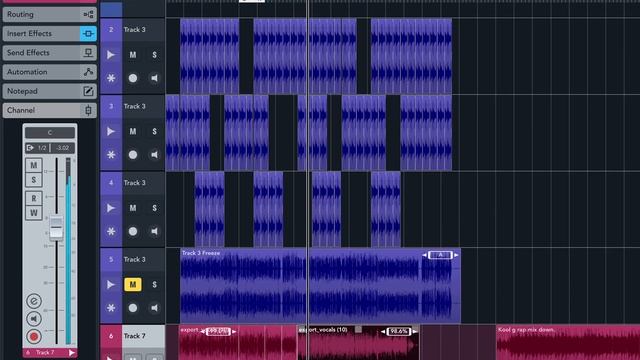Mute track number 2
The height and width of the screenshot is (360, 640).
pyautogui.click(x=133, y=55)
